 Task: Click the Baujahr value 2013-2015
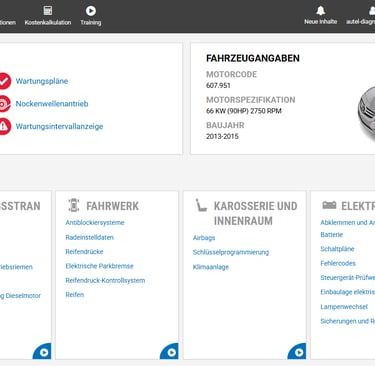[222, 136]
